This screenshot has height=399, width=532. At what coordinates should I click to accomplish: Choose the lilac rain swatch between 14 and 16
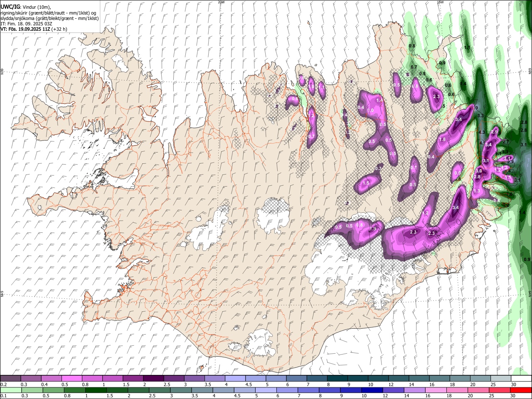(415, 390)
